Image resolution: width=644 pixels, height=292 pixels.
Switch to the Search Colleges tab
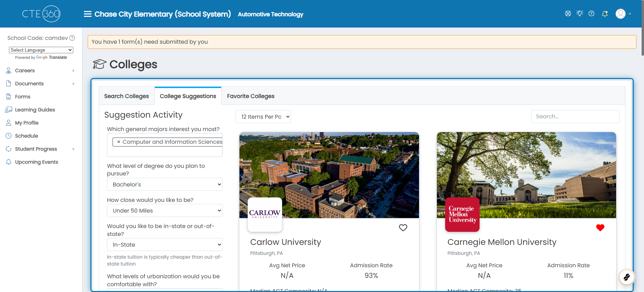(127, 96)
